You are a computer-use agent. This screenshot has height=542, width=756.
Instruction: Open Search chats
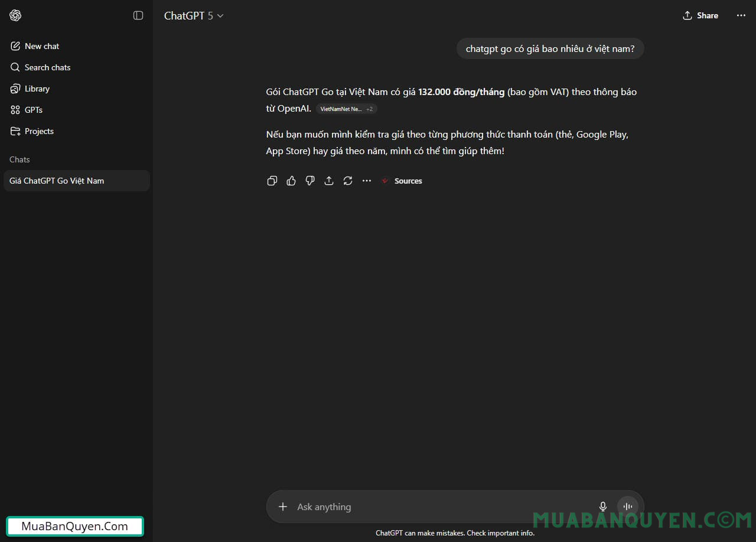click(76, 67)
